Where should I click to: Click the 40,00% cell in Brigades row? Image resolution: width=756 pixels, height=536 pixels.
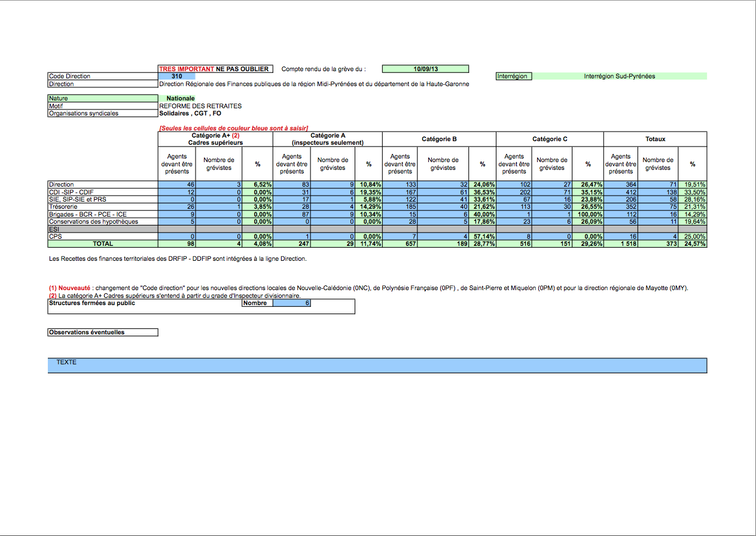click(482, 214)
